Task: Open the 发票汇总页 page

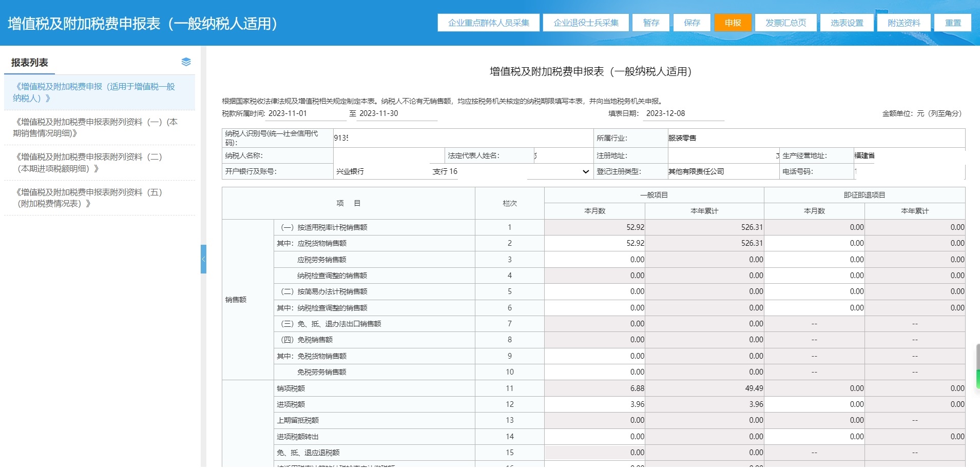Action: tap(785, 23)
